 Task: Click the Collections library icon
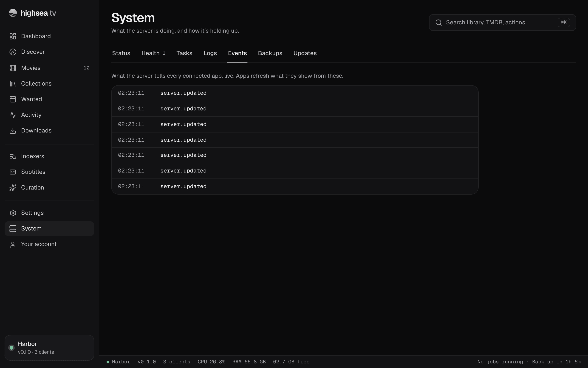click(13, 83)
